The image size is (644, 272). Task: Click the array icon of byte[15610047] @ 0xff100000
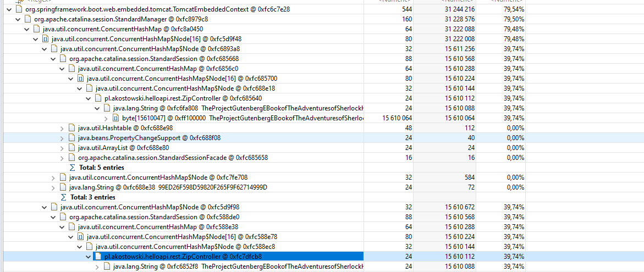116,118
